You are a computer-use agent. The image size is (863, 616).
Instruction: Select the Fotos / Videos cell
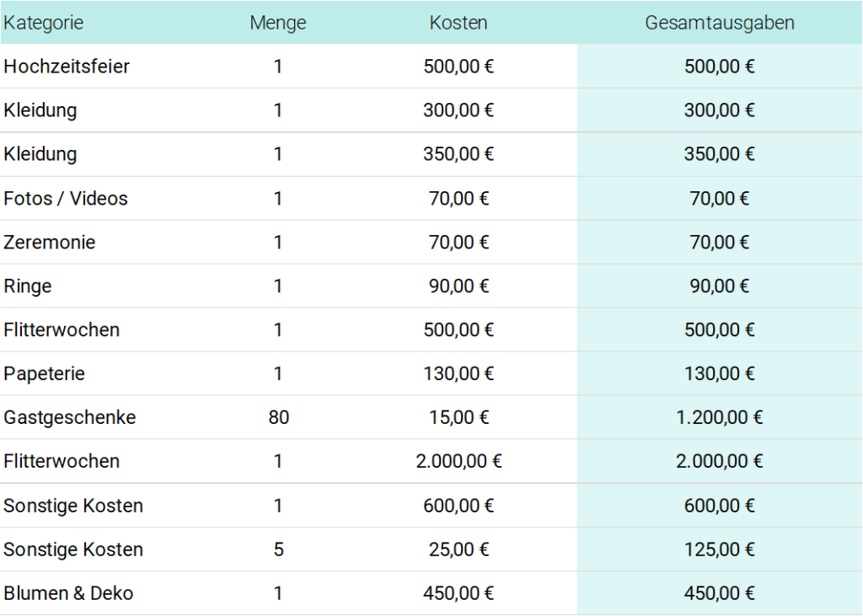pos(66,199)
